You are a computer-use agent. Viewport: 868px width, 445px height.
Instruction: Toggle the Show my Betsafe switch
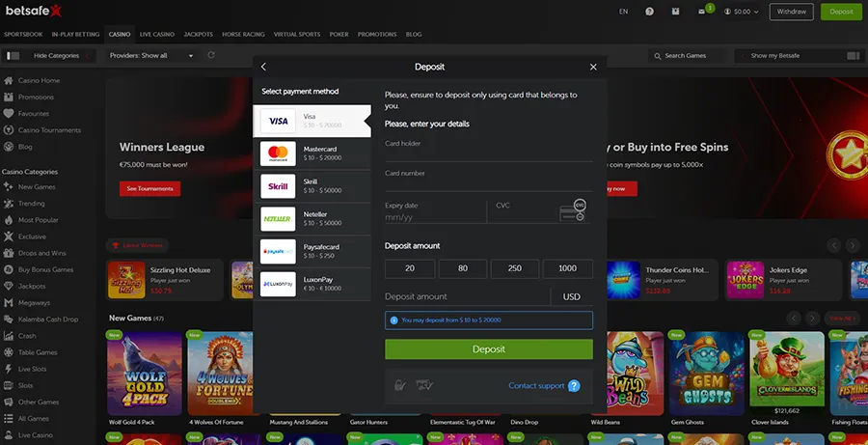click(854, 56)
